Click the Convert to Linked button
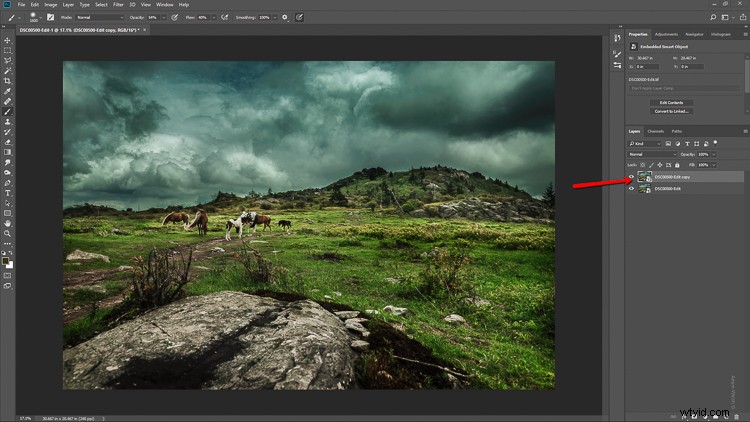This screenshot has width=750, height=422. 671,111
